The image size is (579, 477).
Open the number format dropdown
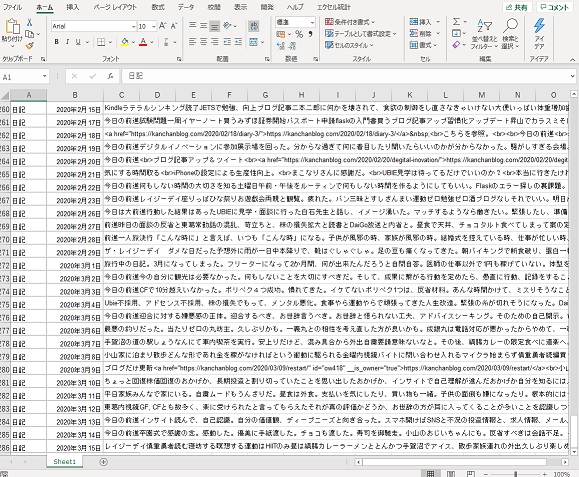(x=312, y=23)
